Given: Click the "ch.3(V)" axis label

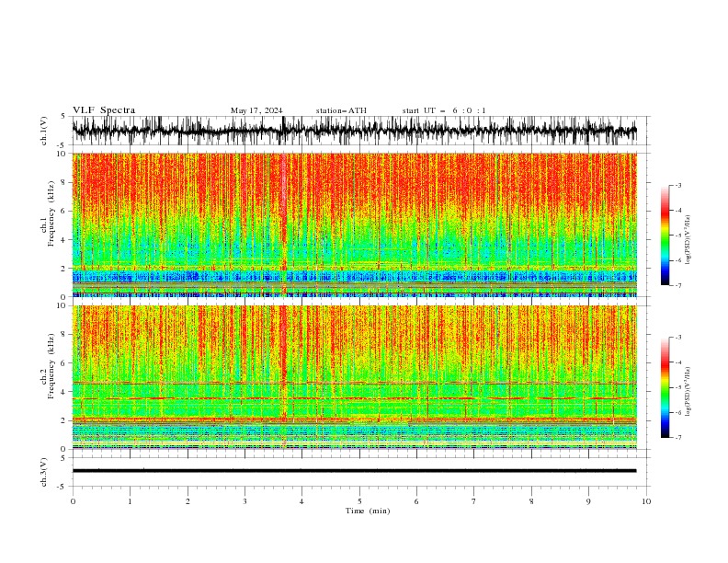Looking at the screenshot, I should pyautogui.click(x=44, y=472).
